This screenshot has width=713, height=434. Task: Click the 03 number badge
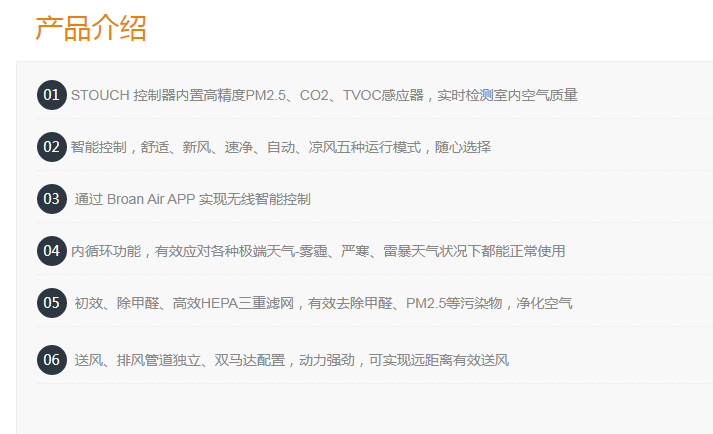52,199
